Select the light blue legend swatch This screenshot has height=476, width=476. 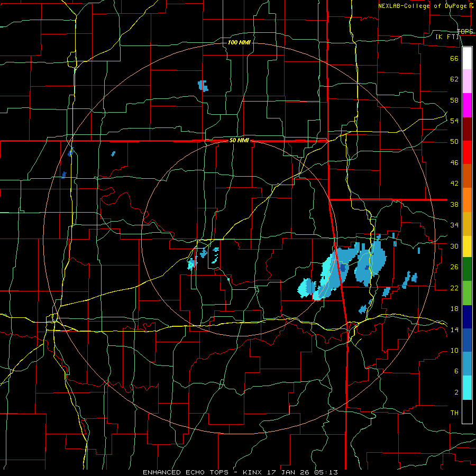pos(467,364)
